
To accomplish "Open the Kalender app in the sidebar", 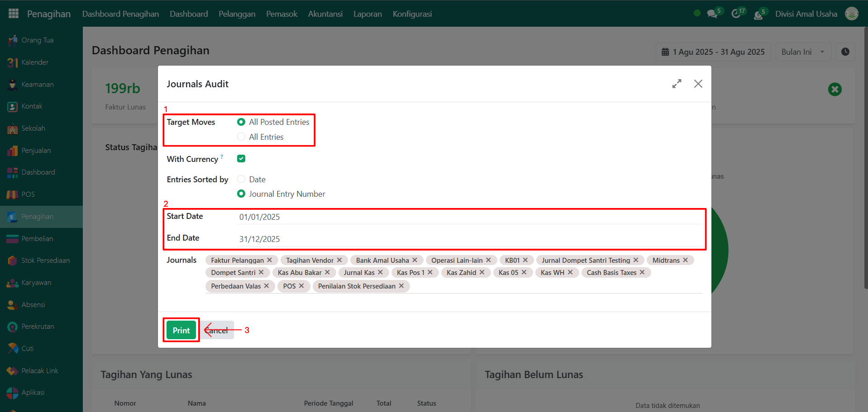I will click(x=35, y=62).
